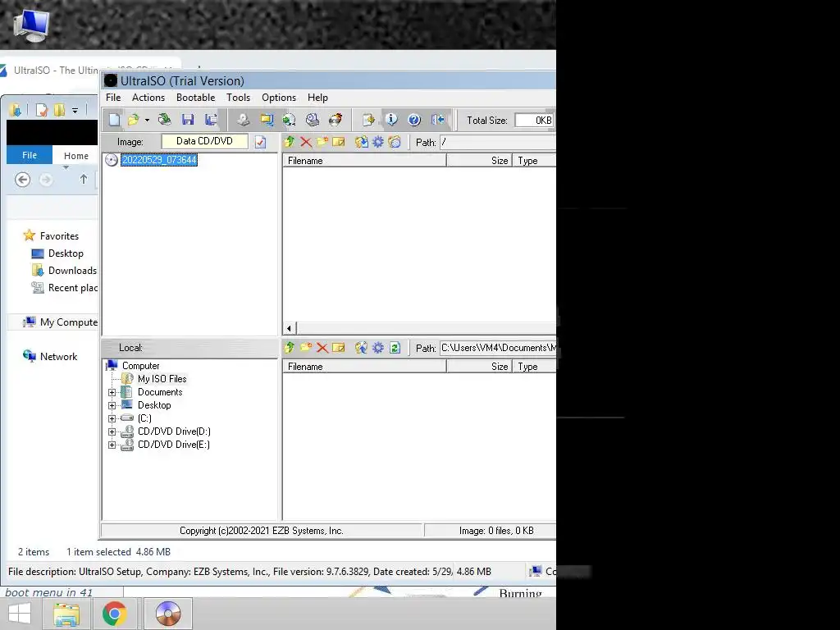Click the Add to image icon in local toolbar

(362, 348)
